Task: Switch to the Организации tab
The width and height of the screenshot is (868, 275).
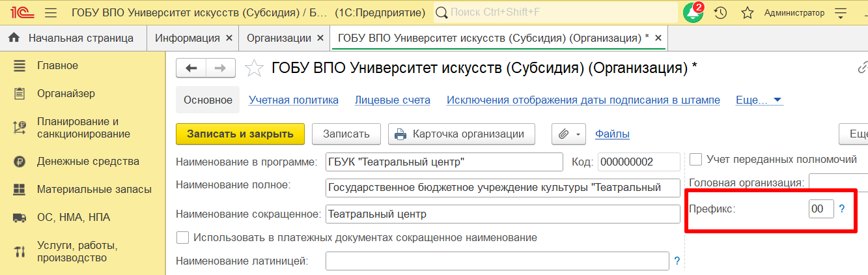Action: [279, 38]
